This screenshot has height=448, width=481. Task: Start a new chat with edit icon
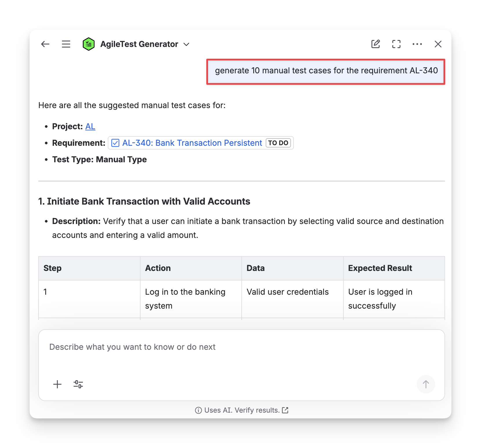pyautogui.click(x=376, y=44)
